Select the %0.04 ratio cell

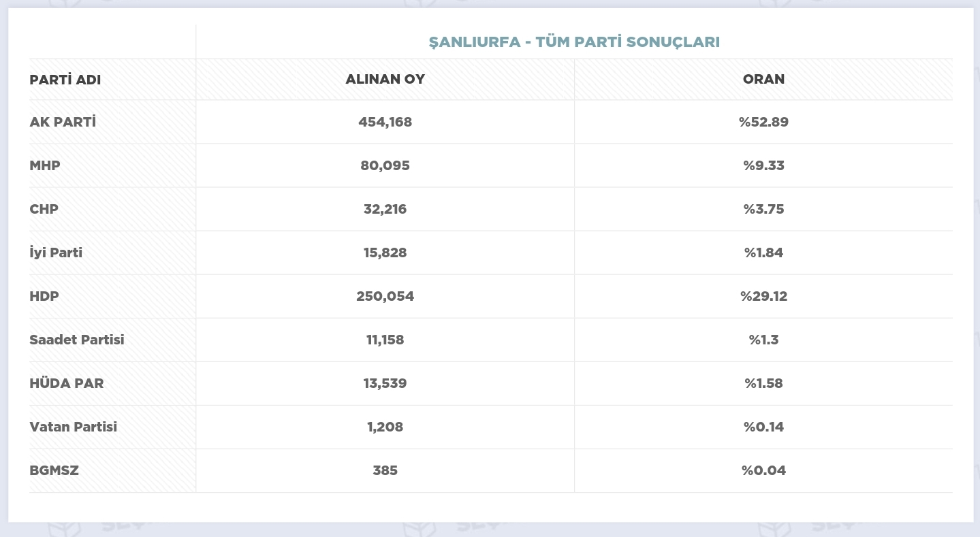pyautogui.click(x=763, y=470)
